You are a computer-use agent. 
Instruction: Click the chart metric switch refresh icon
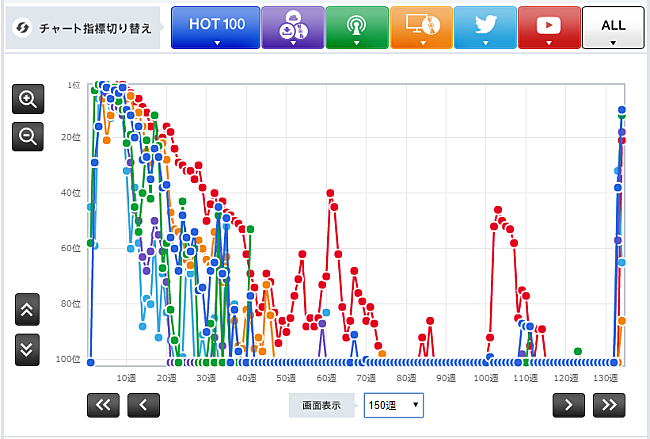coord(22,28)
